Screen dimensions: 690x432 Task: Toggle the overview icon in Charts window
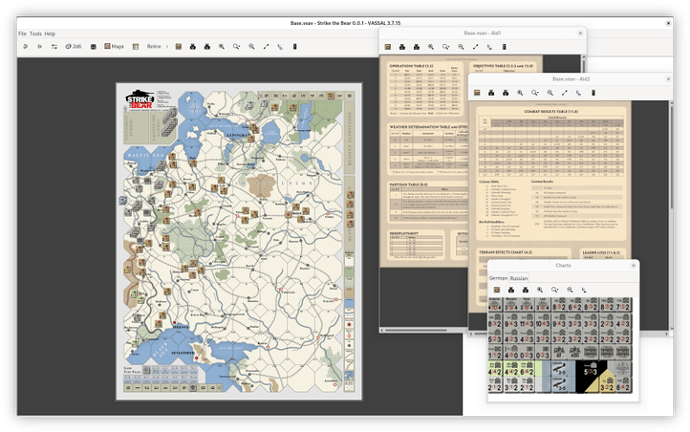(497, 290)
